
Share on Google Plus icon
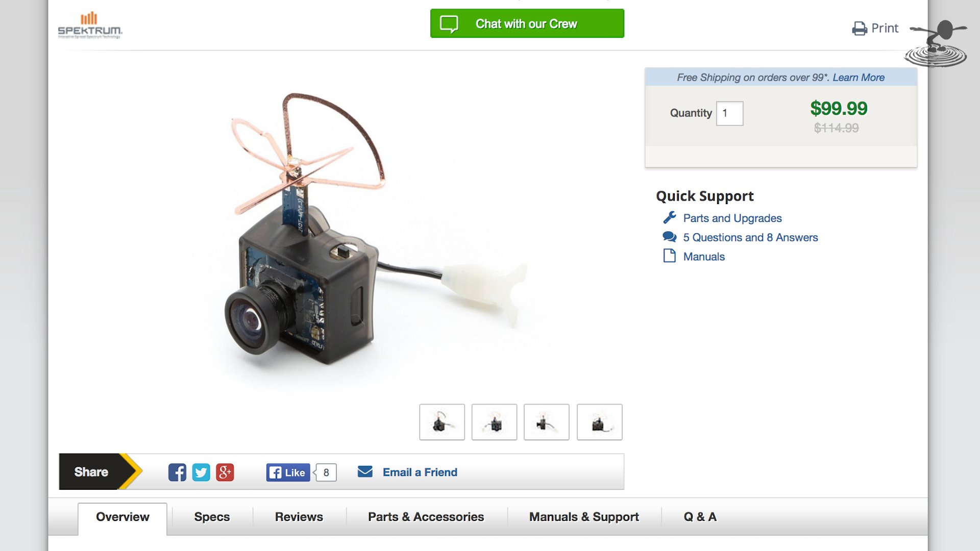click(x=225, y=472)
